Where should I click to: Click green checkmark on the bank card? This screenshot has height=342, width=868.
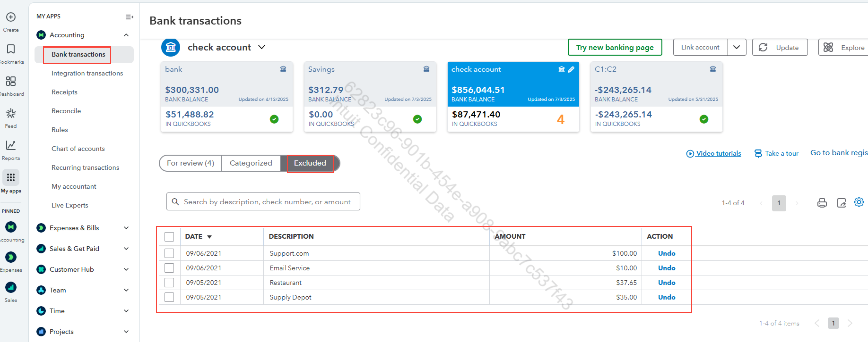point(274,119)
